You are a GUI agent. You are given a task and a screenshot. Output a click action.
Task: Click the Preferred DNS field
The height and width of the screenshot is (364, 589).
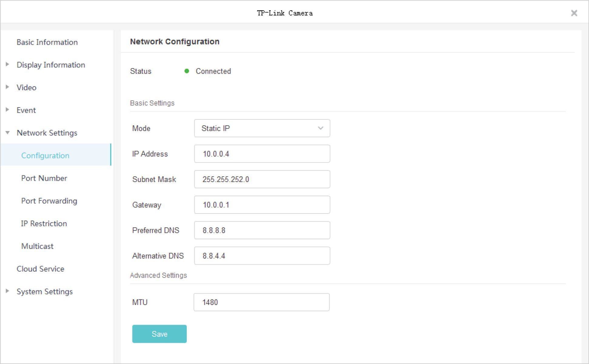[262, 230]
